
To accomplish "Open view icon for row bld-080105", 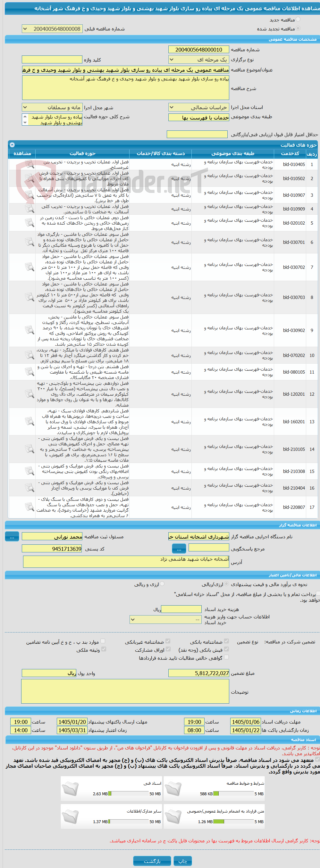I will coord(30,372).
